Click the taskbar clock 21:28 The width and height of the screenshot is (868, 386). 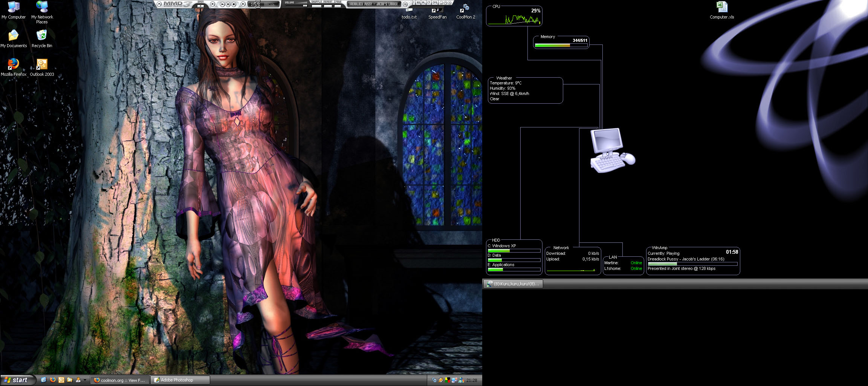click(x=472, y=380)
